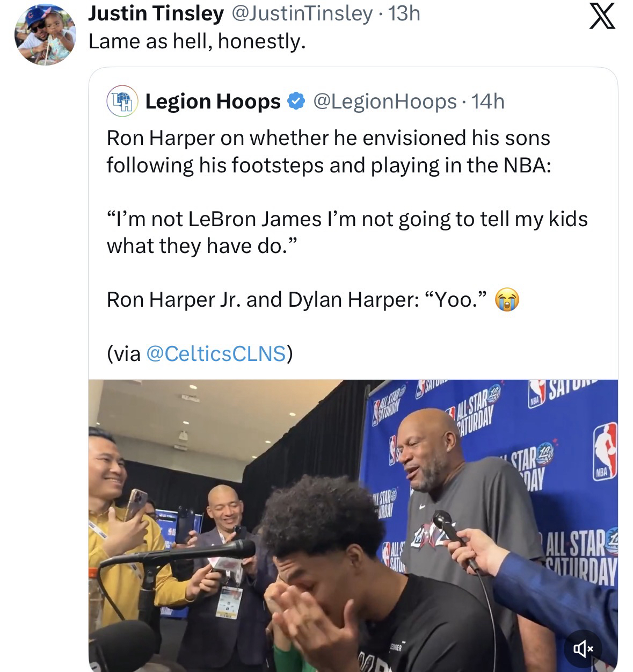Open the 13h timestamp of the tweet
The width and height of the screenshot is (633, 672).
[x=404, y=13]
